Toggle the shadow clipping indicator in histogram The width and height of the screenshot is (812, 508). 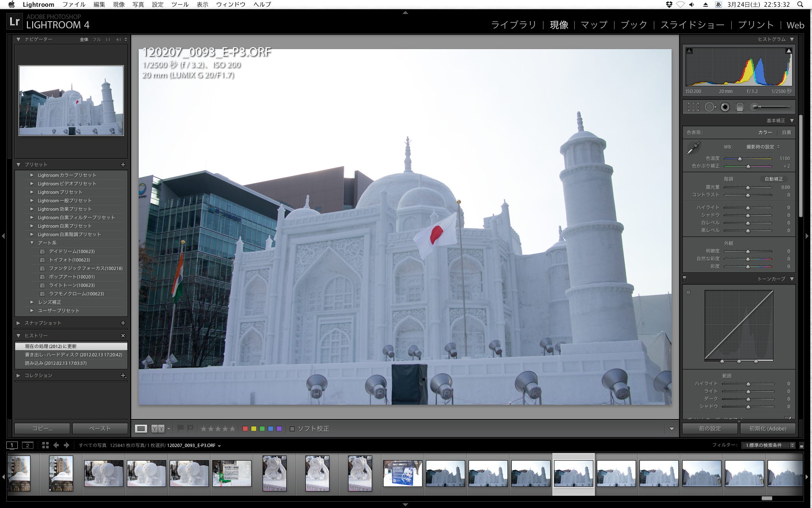(x=689, y=51)
